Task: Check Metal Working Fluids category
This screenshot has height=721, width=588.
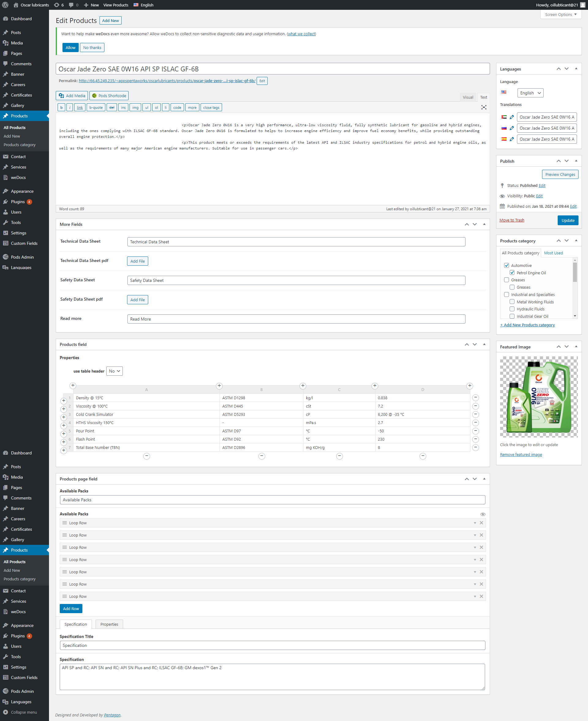Action: pos(512,302)
